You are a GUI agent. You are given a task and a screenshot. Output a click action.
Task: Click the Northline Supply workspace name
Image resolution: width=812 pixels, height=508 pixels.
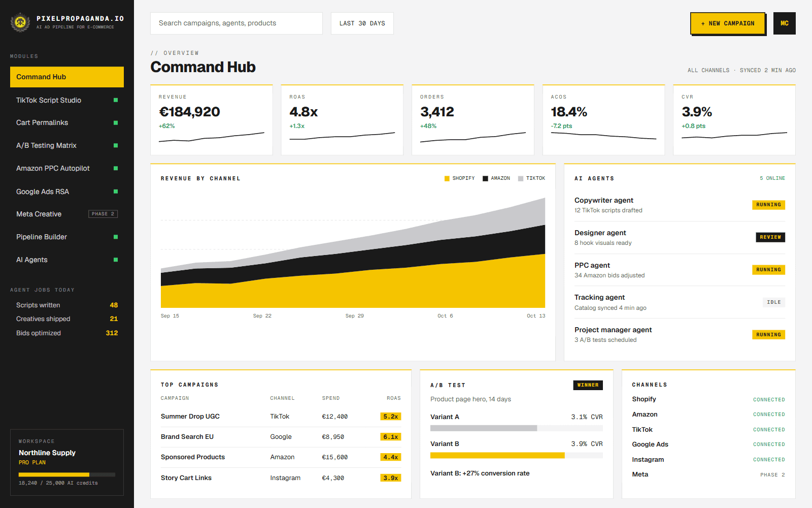click(47, 453)
